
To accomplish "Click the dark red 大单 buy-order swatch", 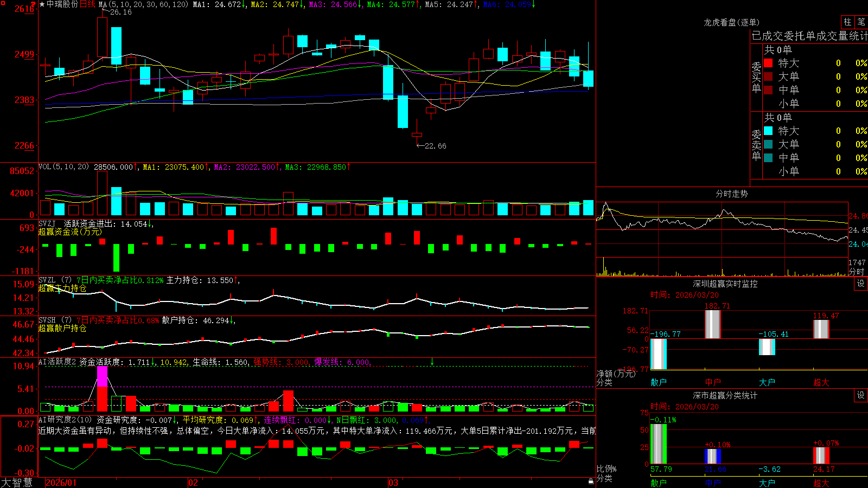I will (768, 76).
